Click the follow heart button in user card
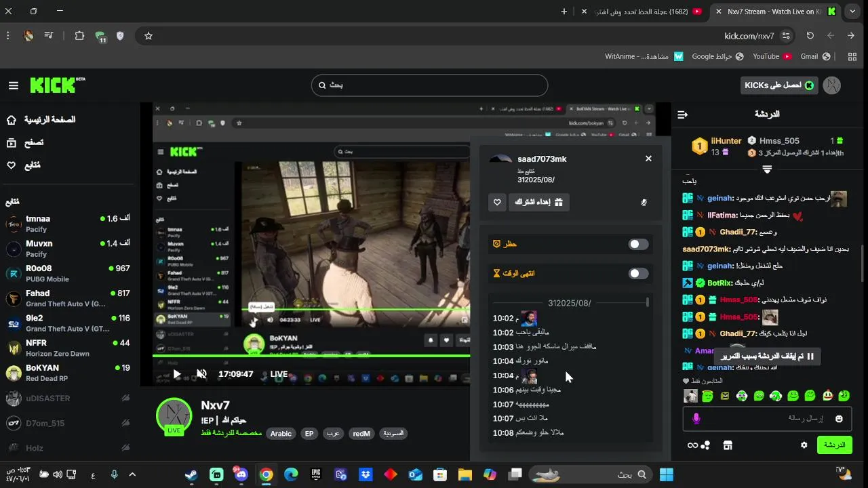The height and width of the screenshot is (488, 868). pos(497,202)
